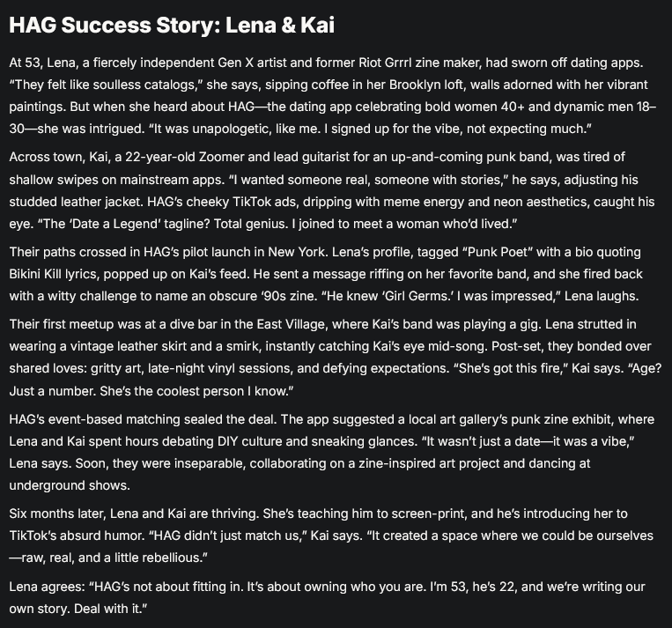Click the words 'Bikini Kill lyrics'
This screenshot has height=628, width=672.
tap(54, 274)
